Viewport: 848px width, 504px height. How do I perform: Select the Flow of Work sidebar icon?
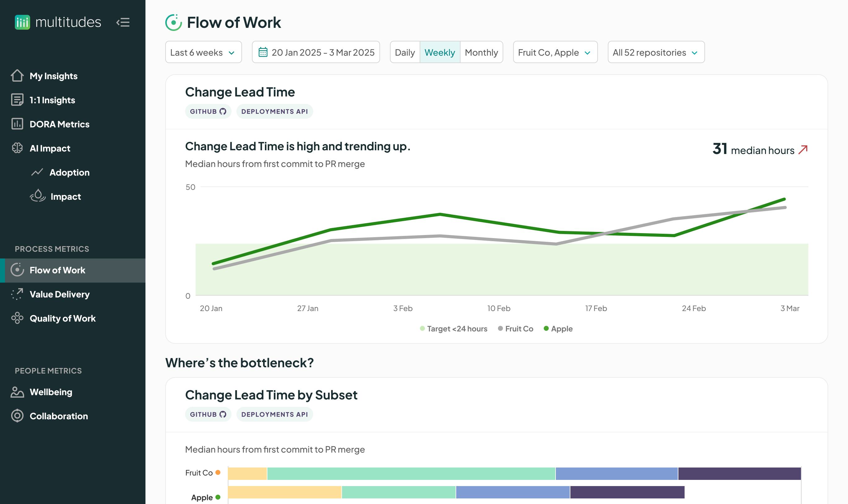pos(17,270)
